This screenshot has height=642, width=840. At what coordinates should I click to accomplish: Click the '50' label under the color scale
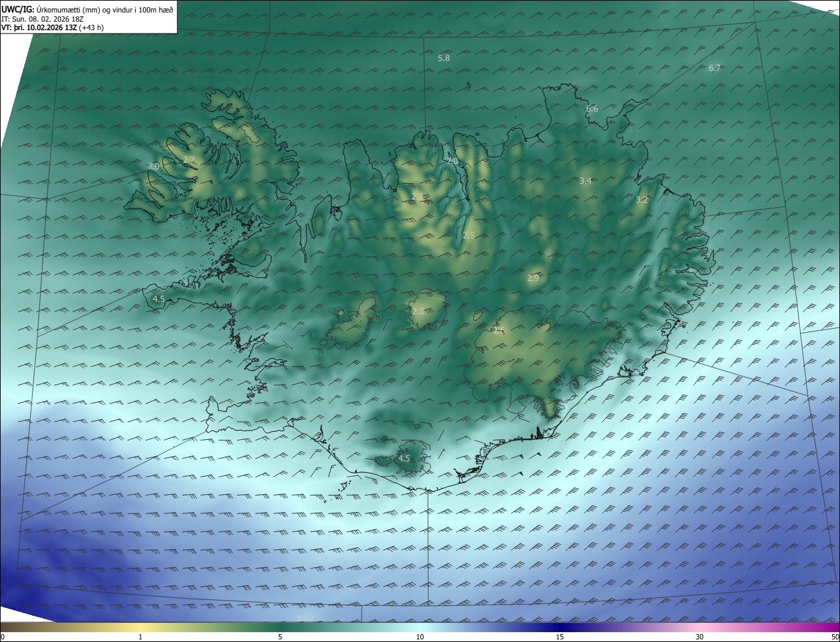(835, 637)
